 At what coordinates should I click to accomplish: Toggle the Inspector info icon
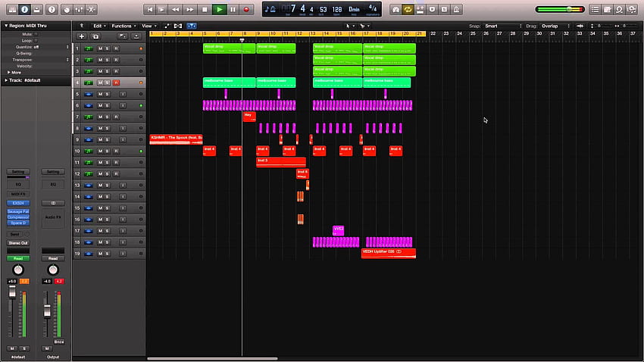coord(25,9)
